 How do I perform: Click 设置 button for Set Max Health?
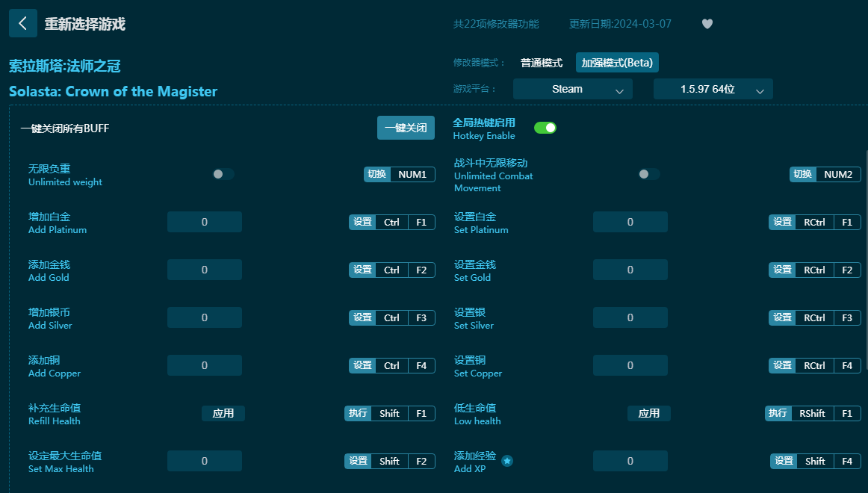coord(358,462)
